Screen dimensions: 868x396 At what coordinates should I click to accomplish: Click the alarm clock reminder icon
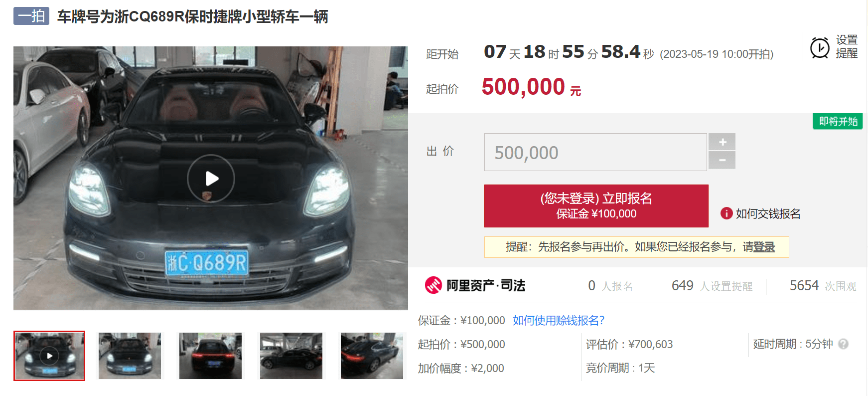[x=820, y=47]
